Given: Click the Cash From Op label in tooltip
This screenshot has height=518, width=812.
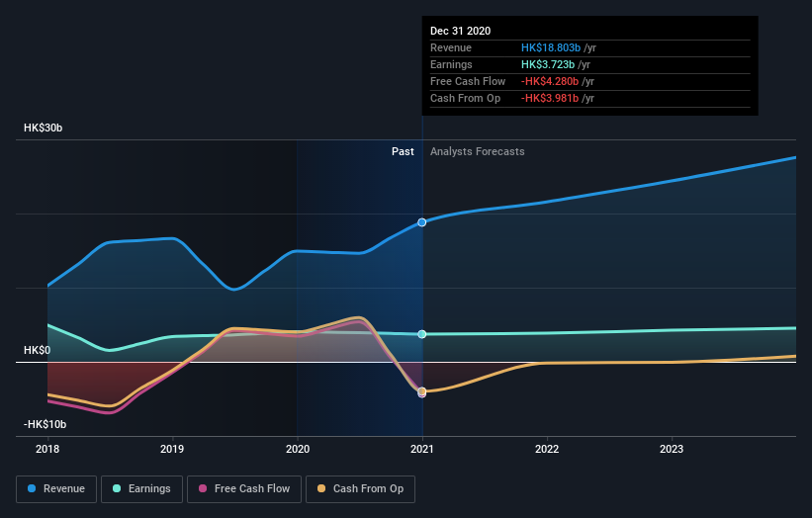Looking at the screenshot, I should tap(466, 98).
